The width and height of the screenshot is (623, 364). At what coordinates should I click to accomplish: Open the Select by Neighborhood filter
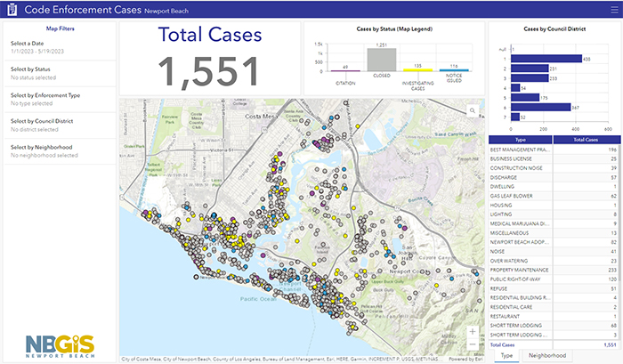point(58,150)
